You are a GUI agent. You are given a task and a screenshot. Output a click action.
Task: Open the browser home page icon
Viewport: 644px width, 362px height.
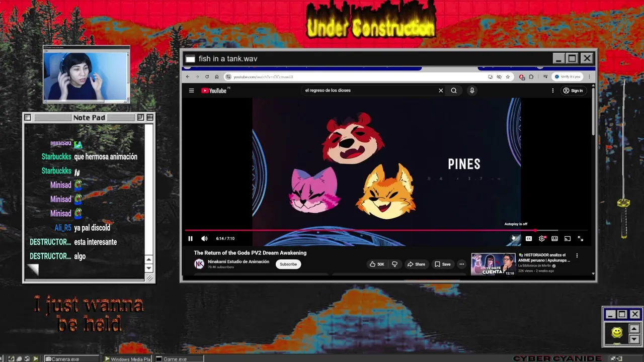pos(217,77)
